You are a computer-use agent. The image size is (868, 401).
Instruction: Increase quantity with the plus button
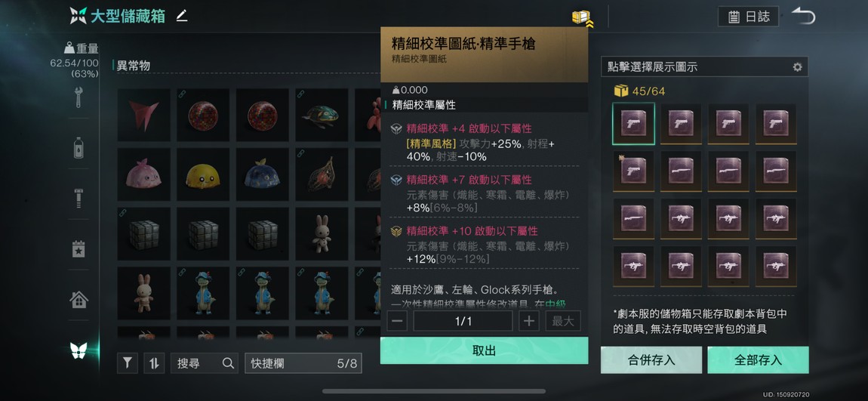click(x=528, y=321)
